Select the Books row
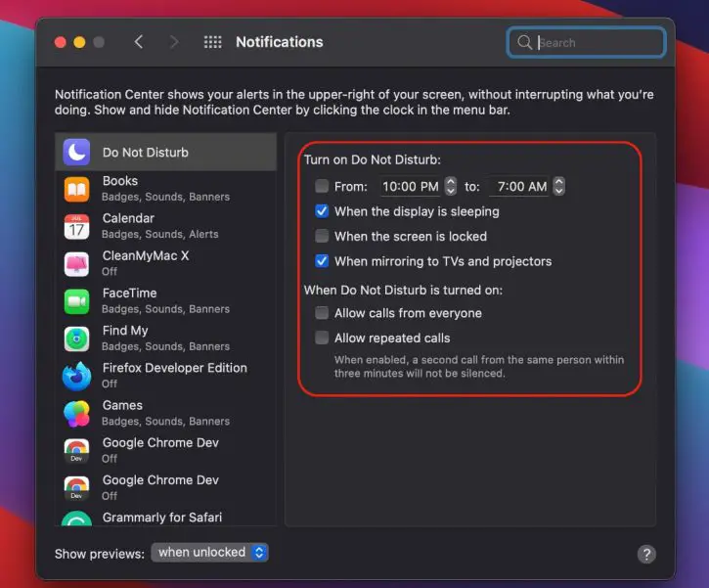709x588 pixels. 165,189
